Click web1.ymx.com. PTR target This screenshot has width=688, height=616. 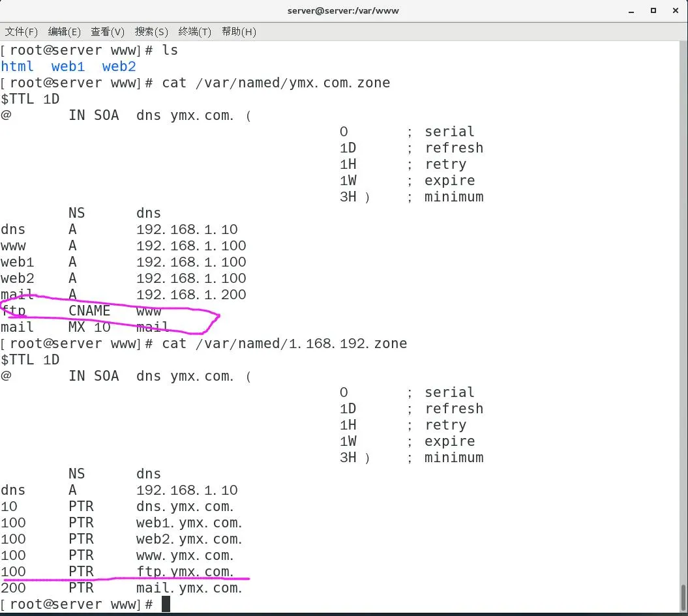pos(189,523)
